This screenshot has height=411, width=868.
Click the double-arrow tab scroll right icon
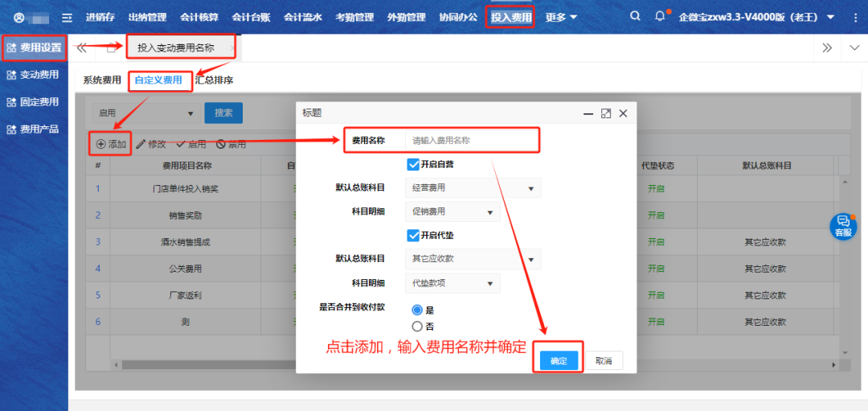[x=827, y=47]
